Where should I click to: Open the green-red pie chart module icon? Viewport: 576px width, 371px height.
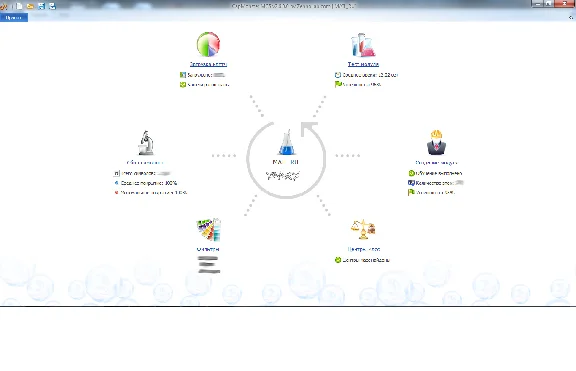point(208,44)
